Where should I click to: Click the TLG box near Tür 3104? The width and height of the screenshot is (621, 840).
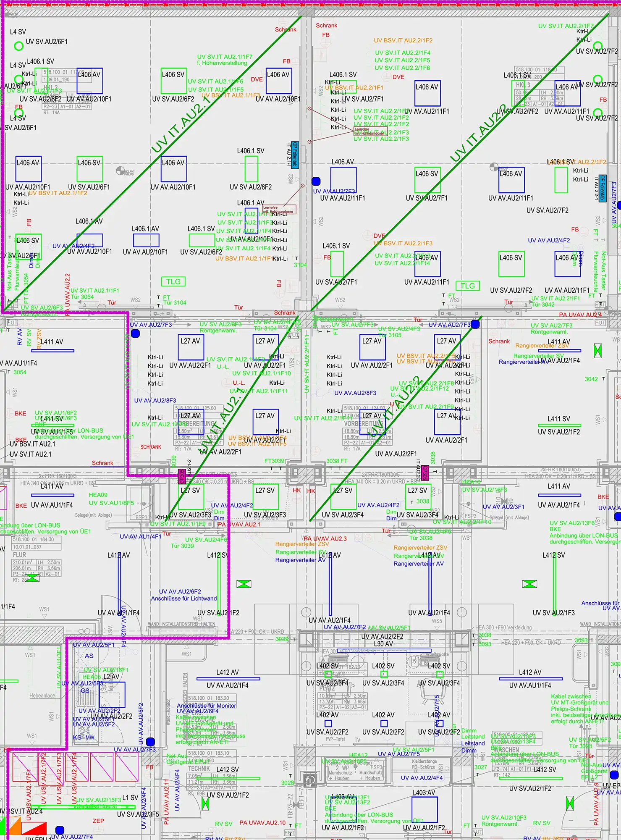click(x=173, y=282)
